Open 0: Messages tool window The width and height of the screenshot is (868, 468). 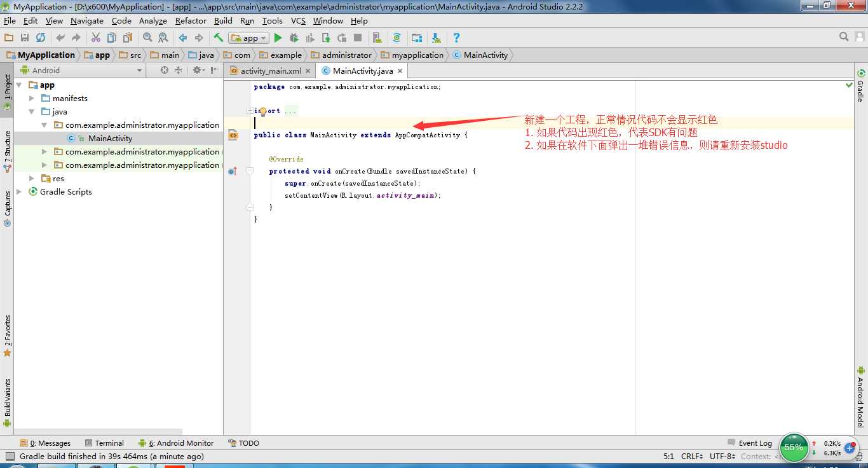coord(45,443)
